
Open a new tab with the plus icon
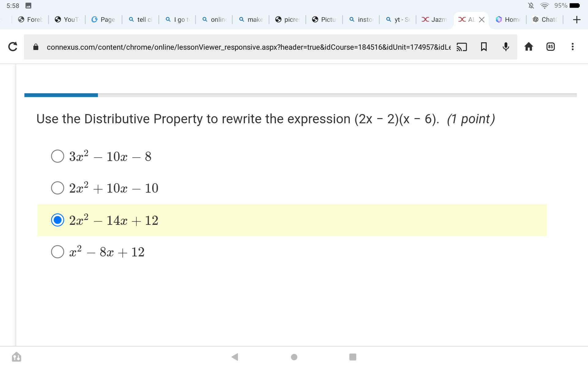[x=577, y=20]
